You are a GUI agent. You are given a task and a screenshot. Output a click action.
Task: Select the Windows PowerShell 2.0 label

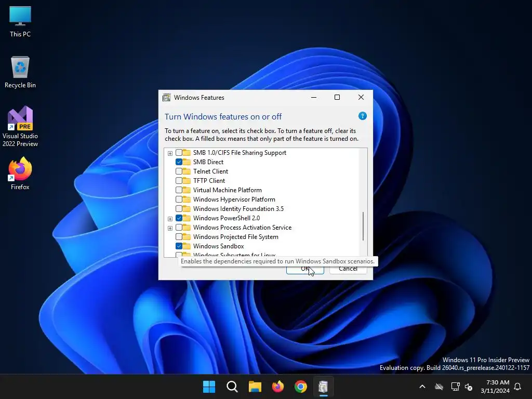(227, 218)
